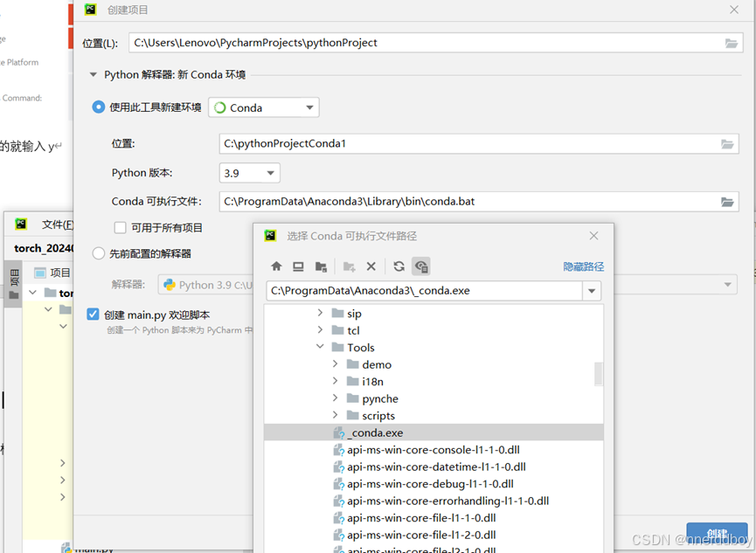Click _conda.exe file icon in tree

339,433
